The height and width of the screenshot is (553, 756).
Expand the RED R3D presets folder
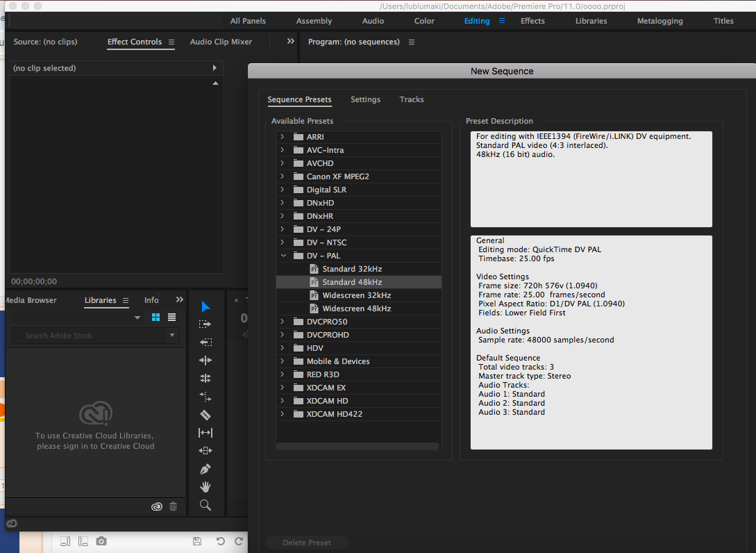pyautogui.click(x=283, y=374)
